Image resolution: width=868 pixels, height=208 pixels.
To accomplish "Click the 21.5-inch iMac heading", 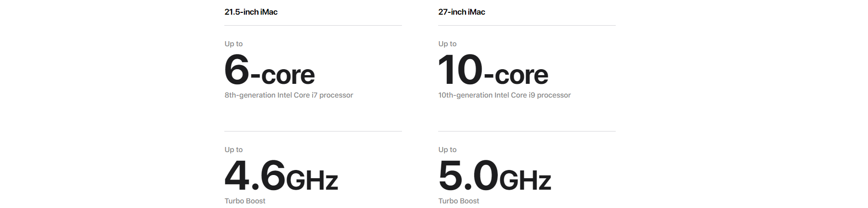I will pos(251,12).
